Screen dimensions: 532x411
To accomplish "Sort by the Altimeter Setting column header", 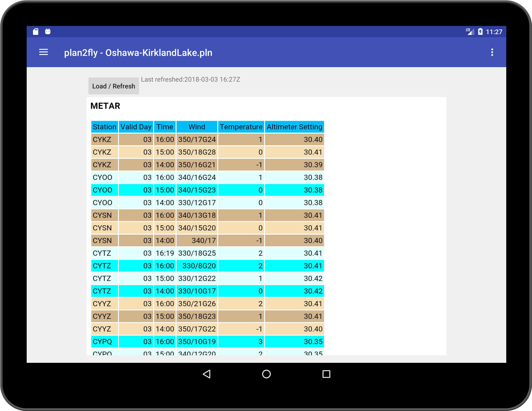I will click(x=295, y=127).
